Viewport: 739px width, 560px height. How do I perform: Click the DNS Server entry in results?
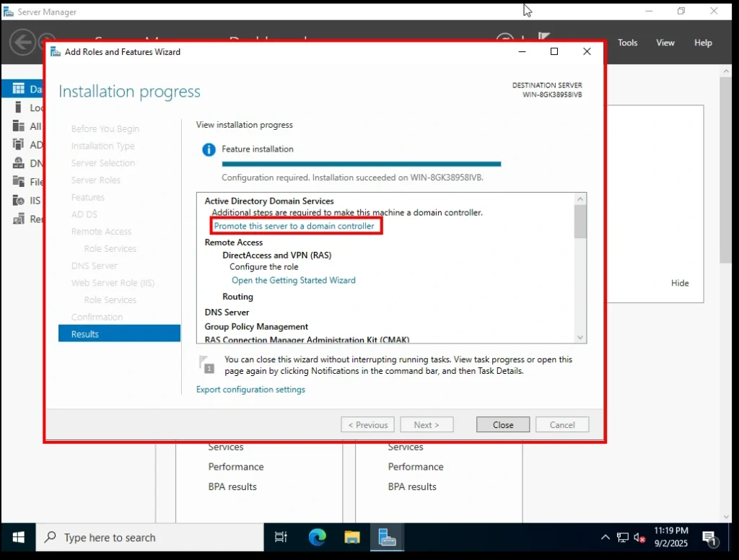(x=227, y=312)
